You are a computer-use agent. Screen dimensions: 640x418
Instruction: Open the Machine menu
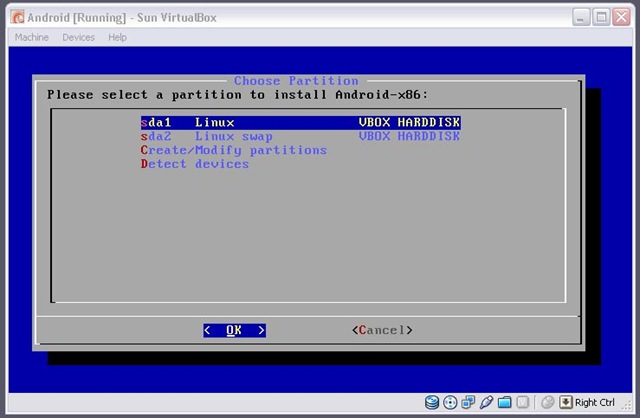31,37
